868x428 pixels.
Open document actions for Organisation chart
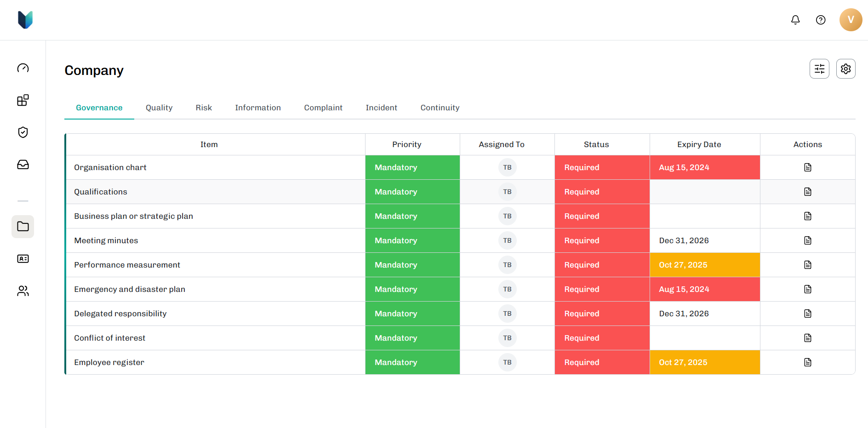pyautogui.click(x=807, y=167)
